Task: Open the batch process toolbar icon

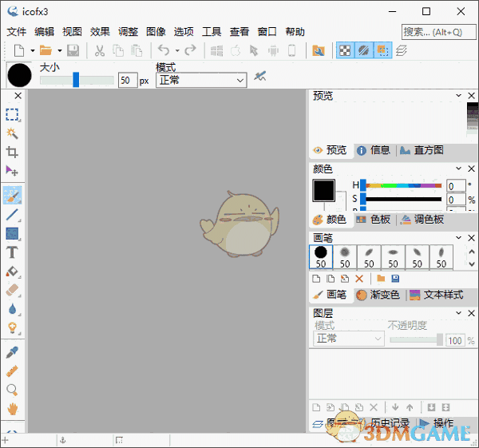Action: coord(319,50)
